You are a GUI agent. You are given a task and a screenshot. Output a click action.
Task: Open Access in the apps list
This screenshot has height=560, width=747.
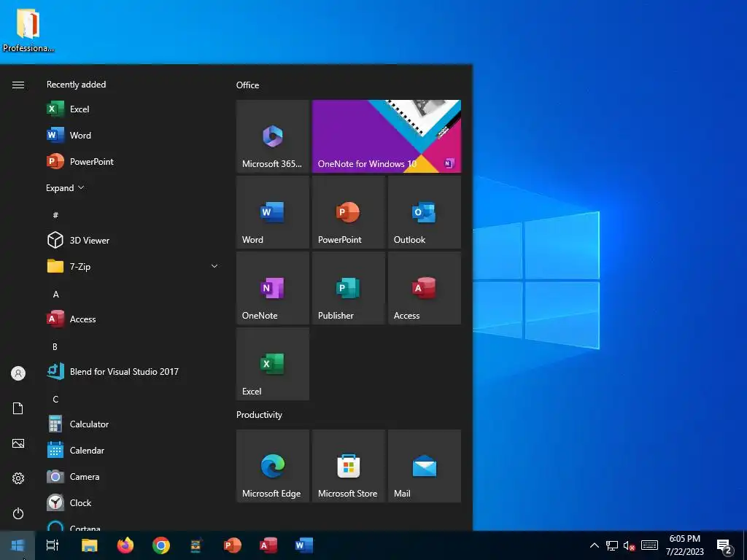(x=133, y=319)
